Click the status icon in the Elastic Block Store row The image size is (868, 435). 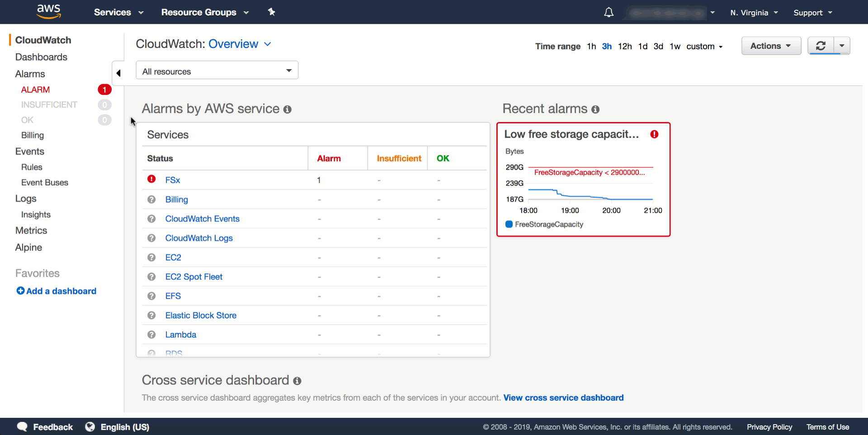151,315
